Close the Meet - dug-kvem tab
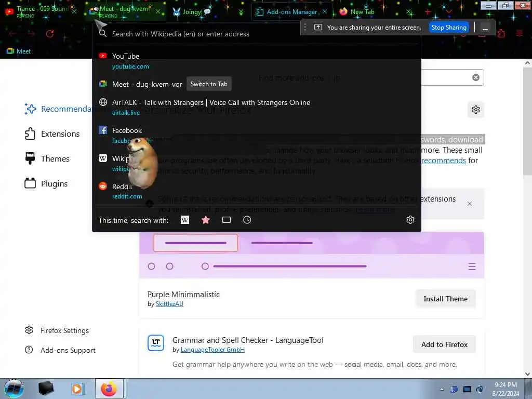The height and width of the screenshot is (399, 532). click(158, 11)
